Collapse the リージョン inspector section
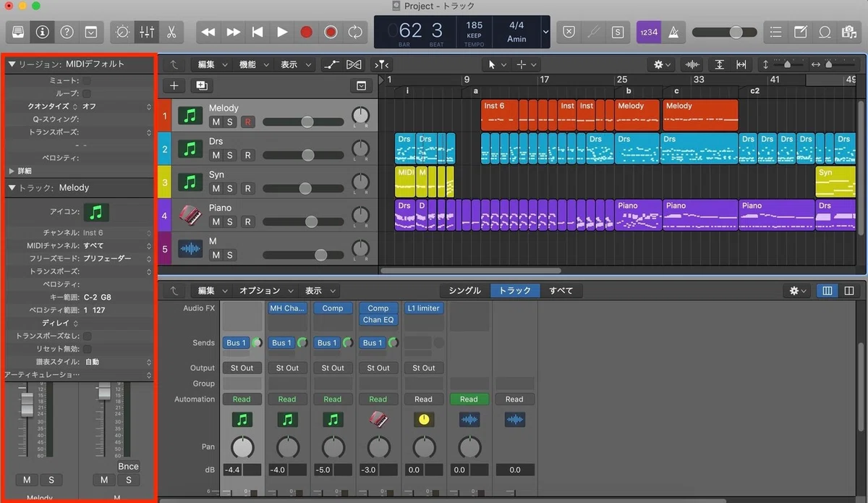 12,64
